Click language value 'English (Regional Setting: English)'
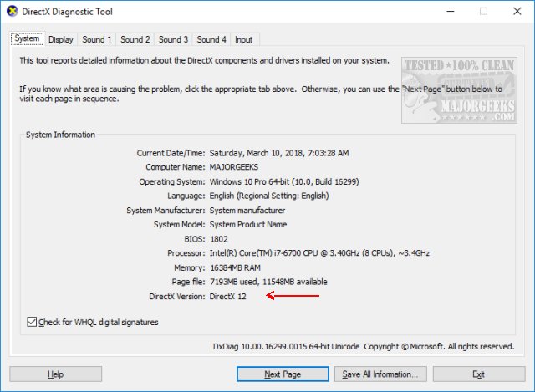The height and width of the screenshot is (392, 535). [269, 196]
